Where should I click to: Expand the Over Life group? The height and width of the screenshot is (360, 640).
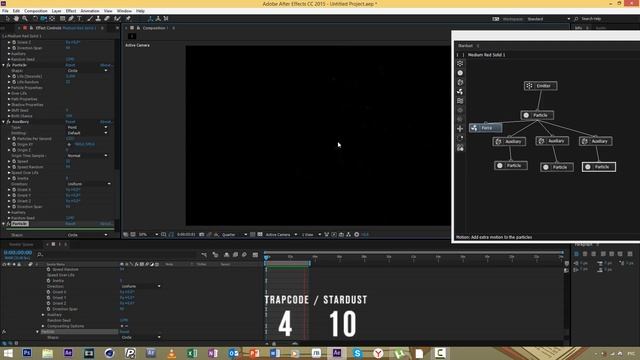click(9, 93)
